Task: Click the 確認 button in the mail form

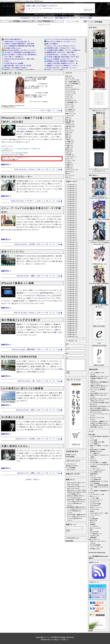Action: tap(68, 372)
